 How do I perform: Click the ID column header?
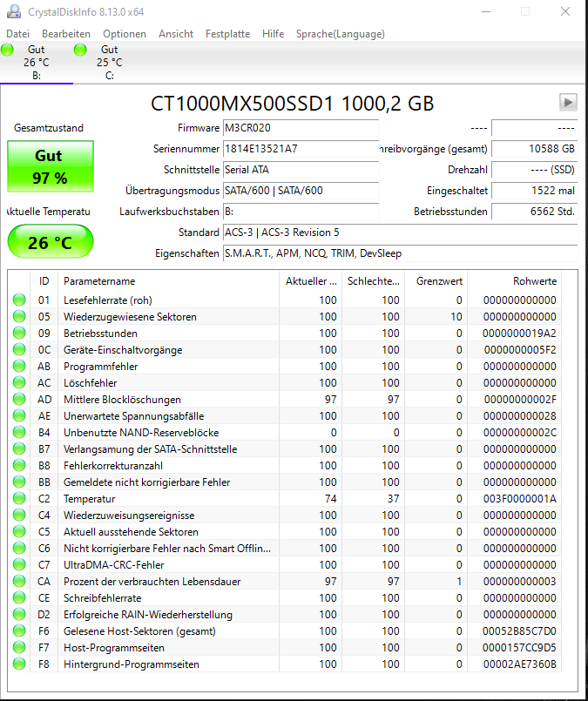click(44, 281)
